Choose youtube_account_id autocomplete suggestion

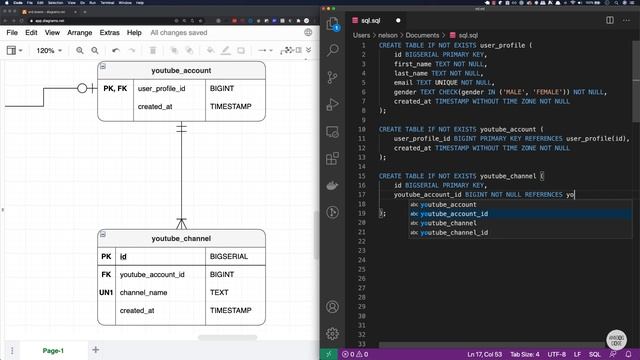click(x=520, y=214)
